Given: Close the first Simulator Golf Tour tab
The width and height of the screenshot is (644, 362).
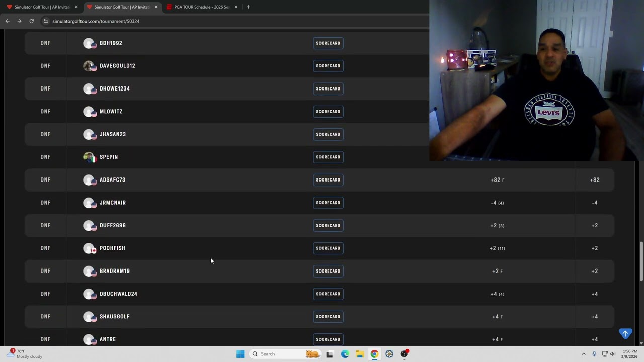Looking at the screenshot, I should [x=76, y=7].
